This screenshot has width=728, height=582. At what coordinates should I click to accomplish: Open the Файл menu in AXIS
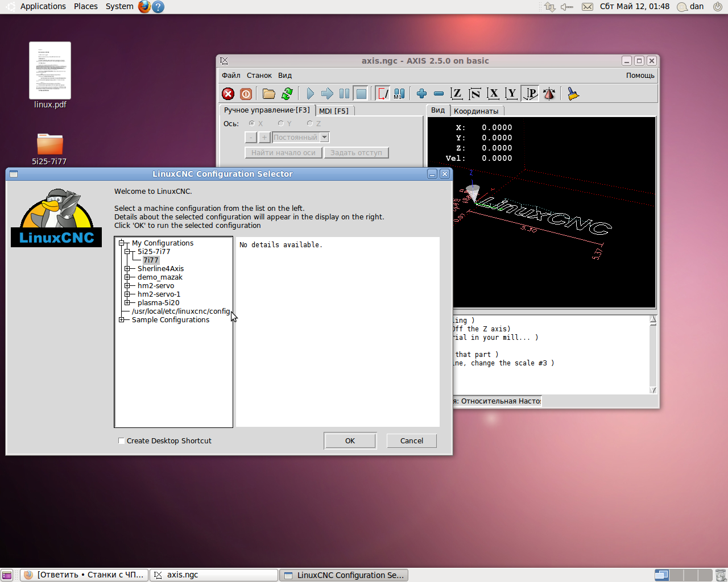tap(231, 76)
